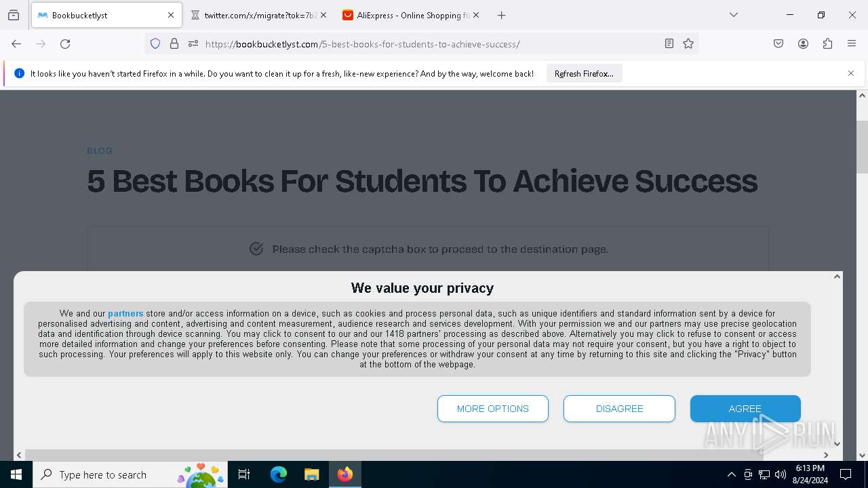868x488 pixels.
Task: Click Refresh Firefox button
Action: click(x=584, y=73)
